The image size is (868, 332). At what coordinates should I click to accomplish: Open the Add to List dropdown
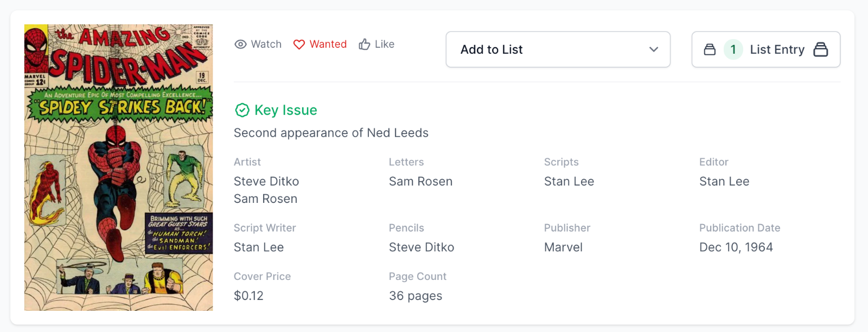[558, 49]
